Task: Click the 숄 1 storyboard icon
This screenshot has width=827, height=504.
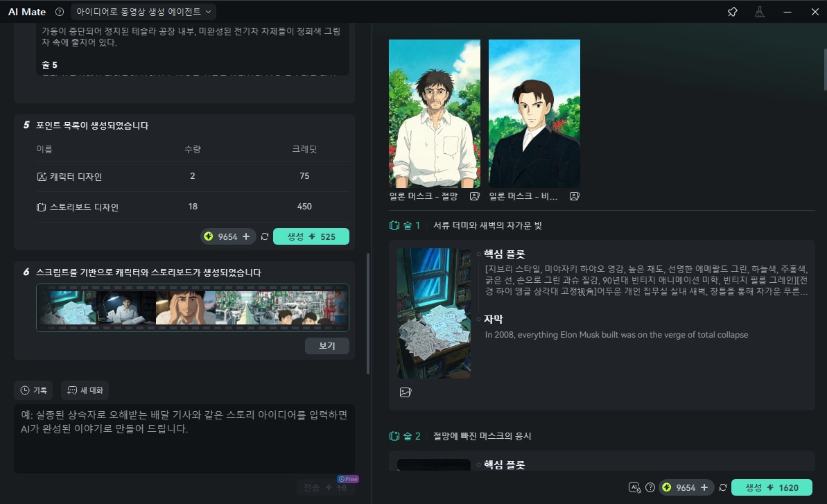Action: tap(394, 225)
